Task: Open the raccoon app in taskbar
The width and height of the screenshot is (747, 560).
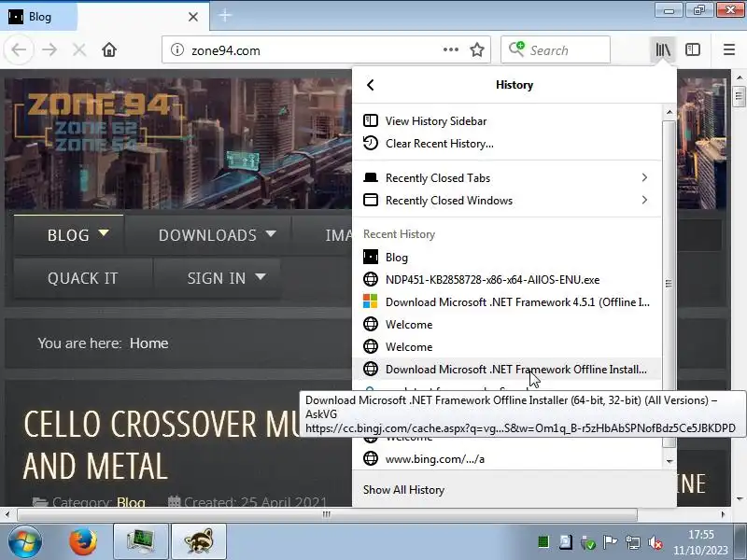Action: [198, 541]
